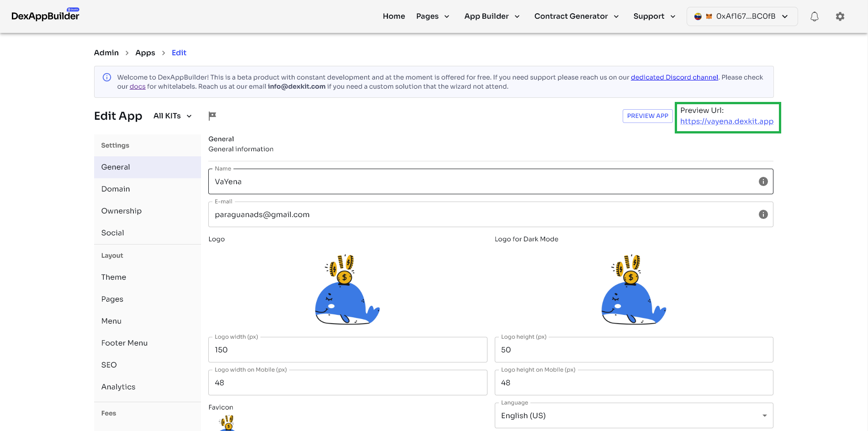Open settings via the gear icon
Image resolution: width=868 pixels, height=431 pixels.
pyautogui.click(x=840, y=16)
